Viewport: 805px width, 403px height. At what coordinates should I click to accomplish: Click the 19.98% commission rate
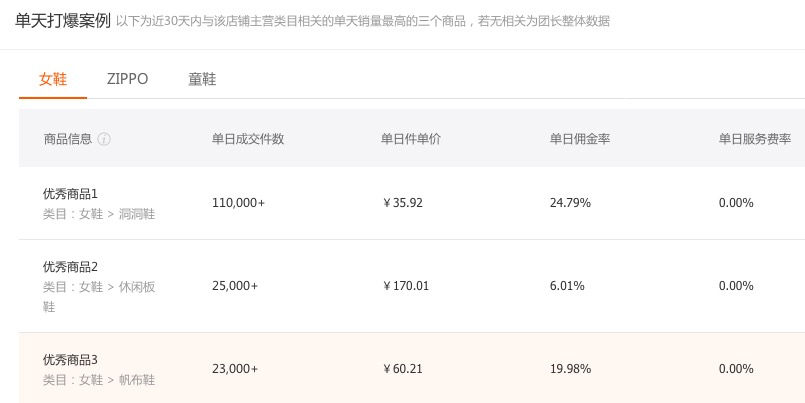click(570, 369)
